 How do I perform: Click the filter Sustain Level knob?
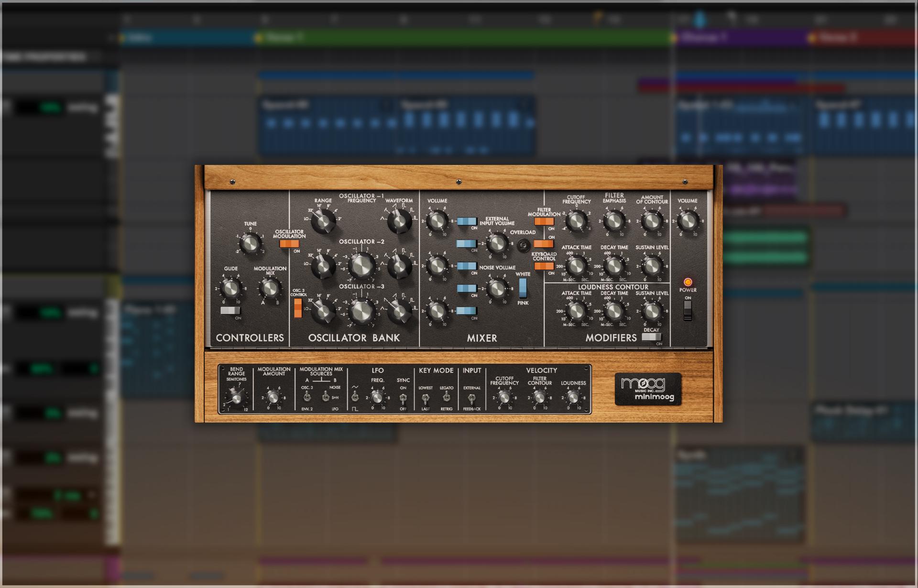(x=651, y=266)
